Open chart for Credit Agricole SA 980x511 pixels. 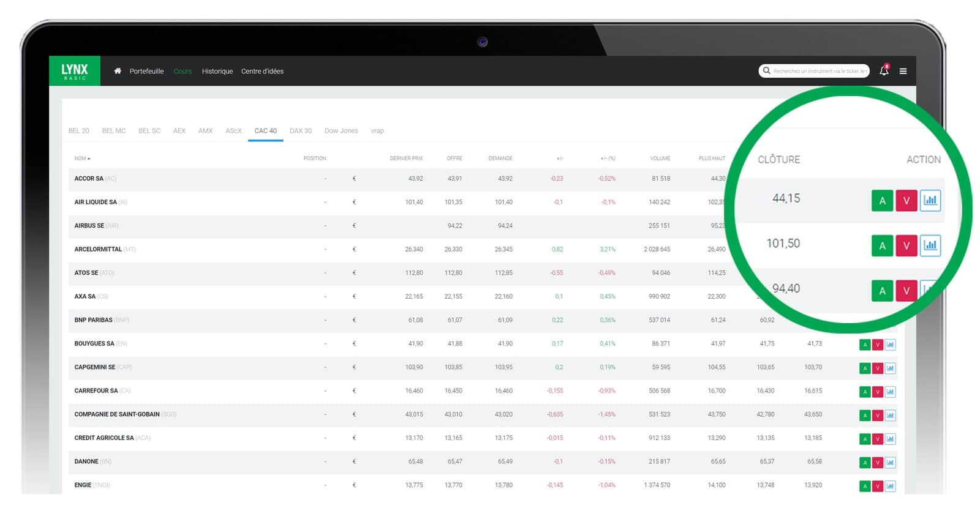pos(890,439)
